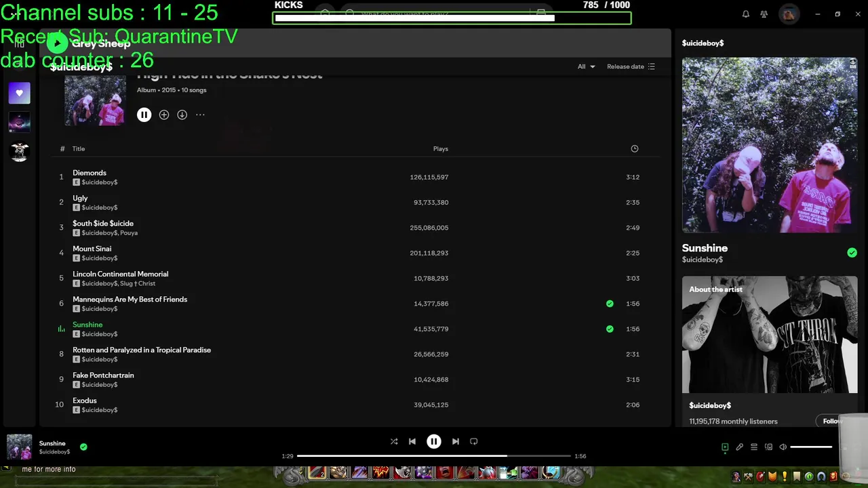Open the Slug † Christ artist link
The width and height of the screenshot is (868, 488).
tap(138, 283)
